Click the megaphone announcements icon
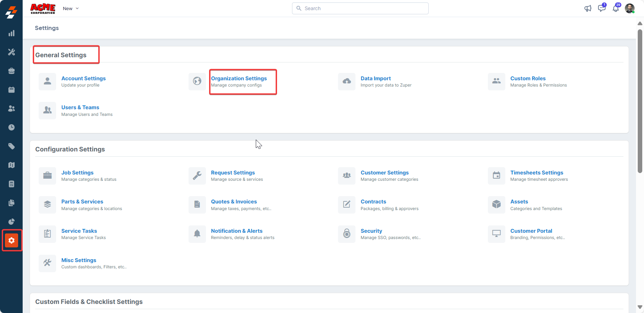Viewport: 644px width, 313px height. tap(588, 9)
